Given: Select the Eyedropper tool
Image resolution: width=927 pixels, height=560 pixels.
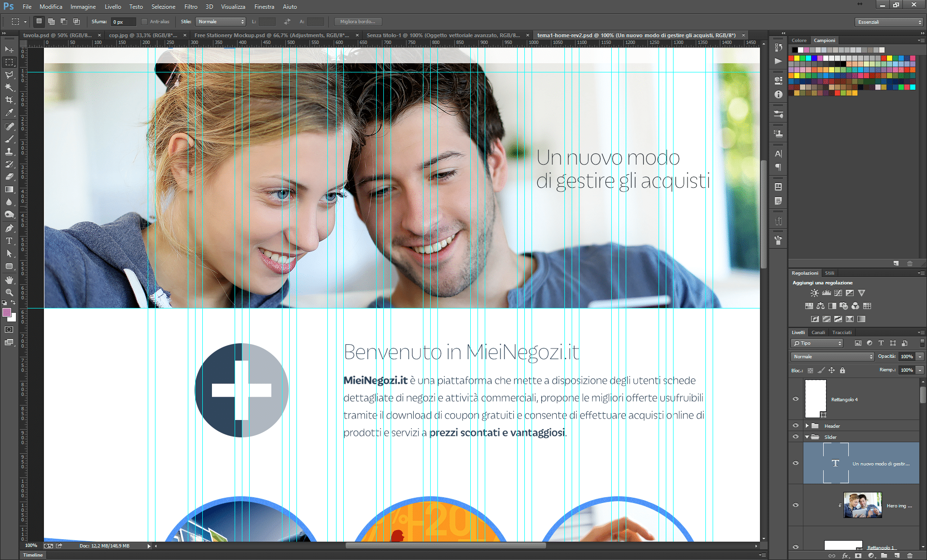Looking at the screenshot, I should 9,112.
